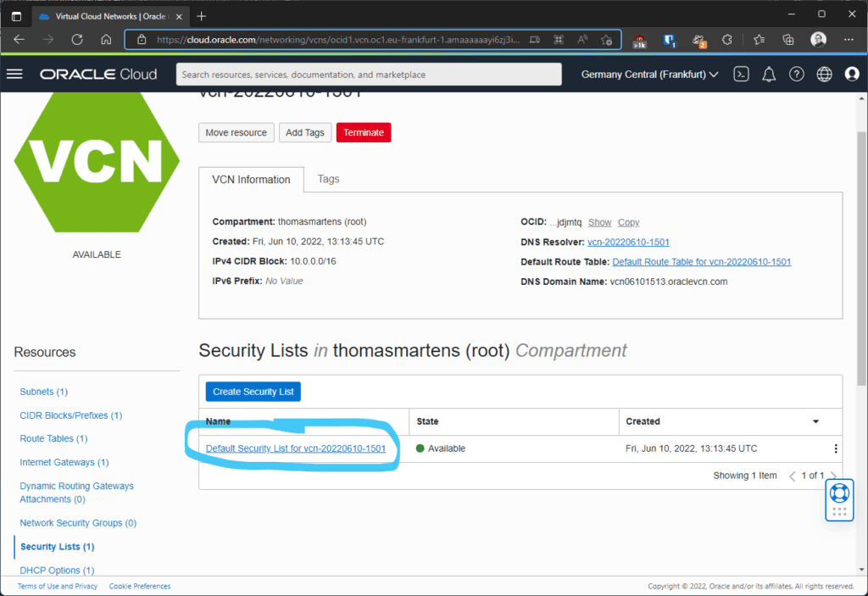
Task: Click the Terminate button
Action: click(363, 132)
